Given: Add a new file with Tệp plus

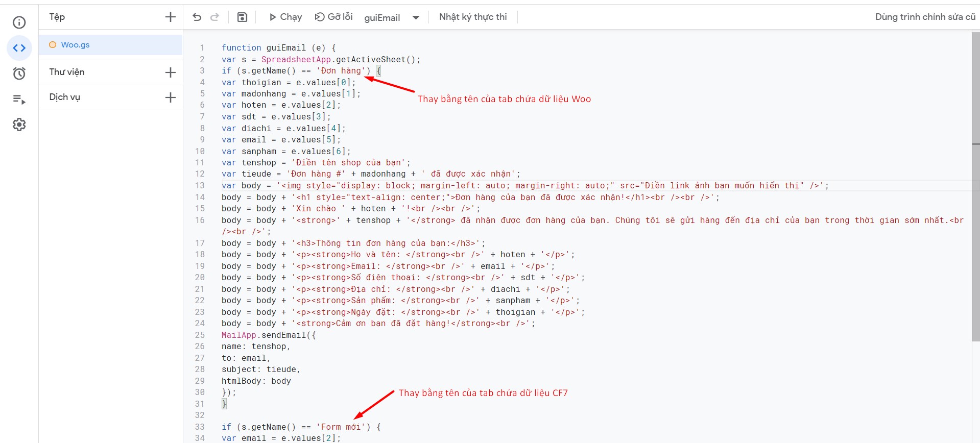Looking at the screenshot, I should (x=171, y=17).
